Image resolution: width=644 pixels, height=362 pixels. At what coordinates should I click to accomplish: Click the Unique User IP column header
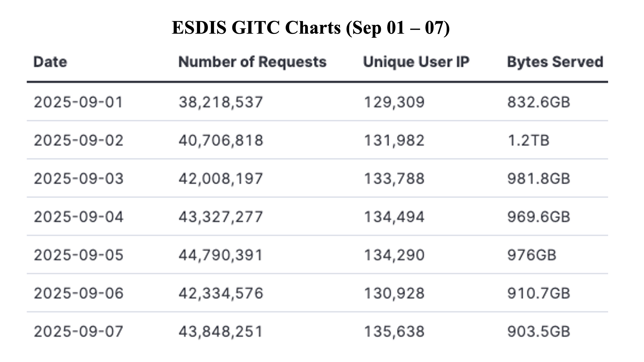[x=416, y=62]
